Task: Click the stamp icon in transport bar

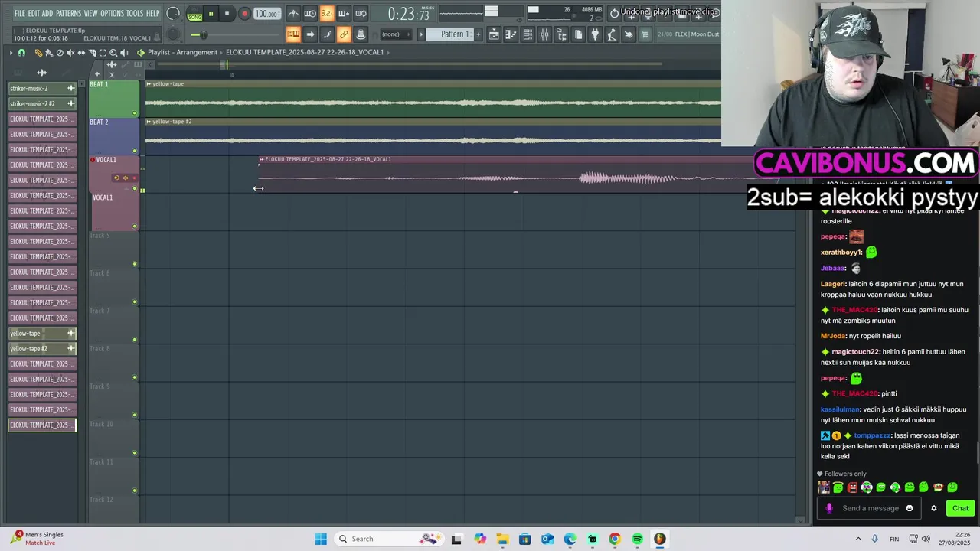Action: pos(361,34)
